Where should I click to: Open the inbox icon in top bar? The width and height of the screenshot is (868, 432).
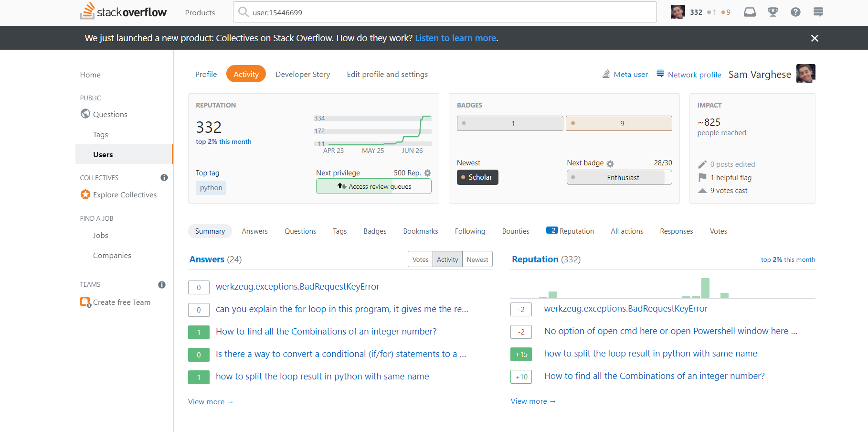tap(750, 12)
